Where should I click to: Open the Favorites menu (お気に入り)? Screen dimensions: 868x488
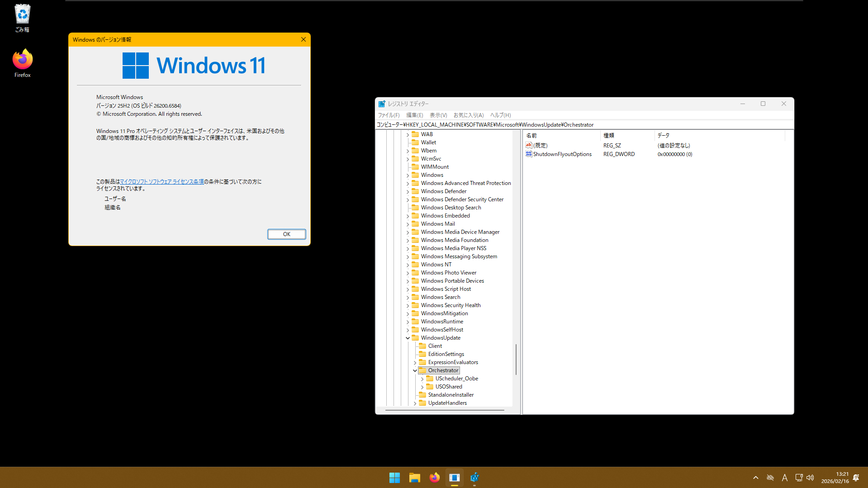(x=468, y=115)
